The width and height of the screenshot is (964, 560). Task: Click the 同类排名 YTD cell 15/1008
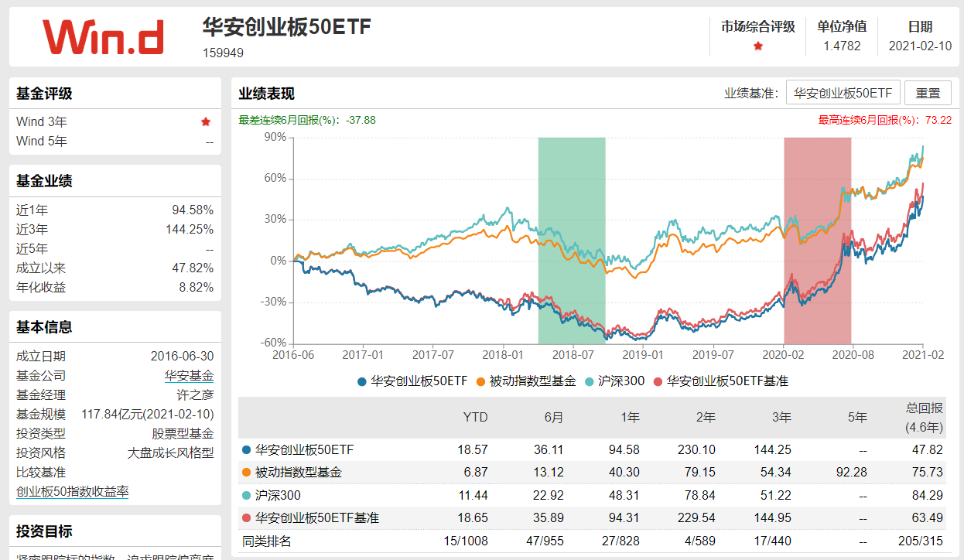467,541
